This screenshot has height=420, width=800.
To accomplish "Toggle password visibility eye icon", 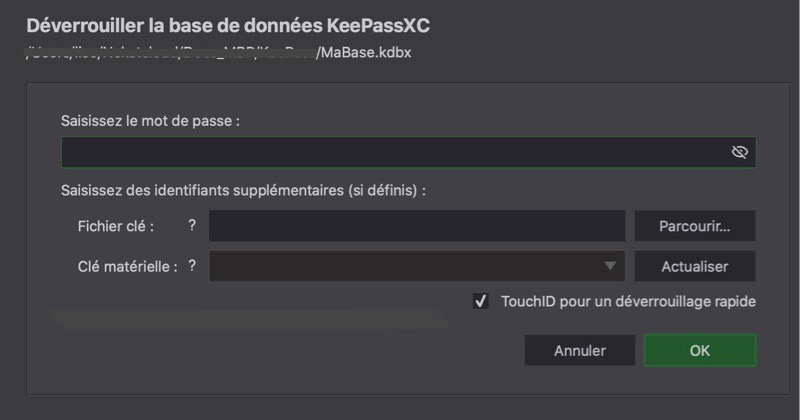I will 739,152.
